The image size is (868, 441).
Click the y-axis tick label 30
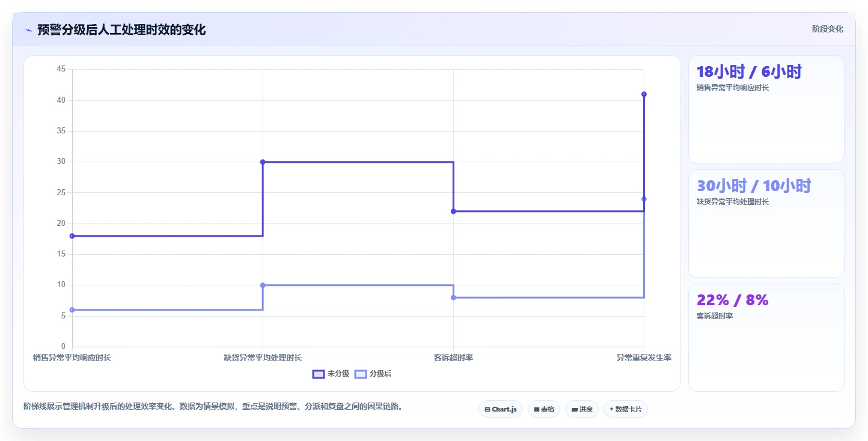click(x=61, y=162)
